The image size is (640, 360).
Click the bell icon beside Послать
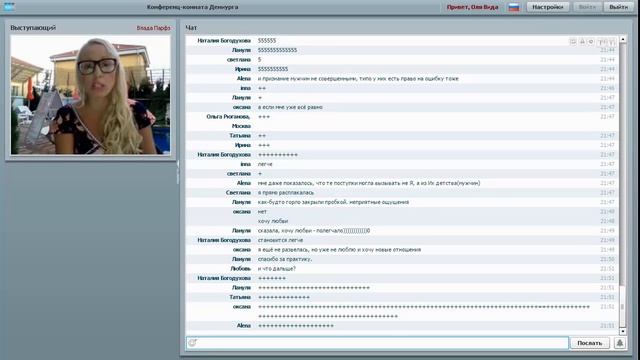click(x=620, y=343)
